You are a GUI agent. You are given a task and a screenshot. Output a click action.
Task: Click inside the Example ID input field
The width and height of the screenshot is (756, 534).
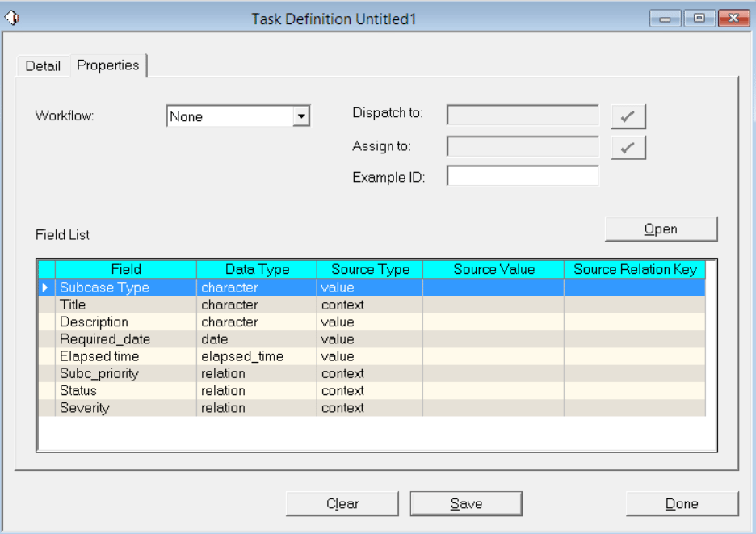click(x=522, y=175)
